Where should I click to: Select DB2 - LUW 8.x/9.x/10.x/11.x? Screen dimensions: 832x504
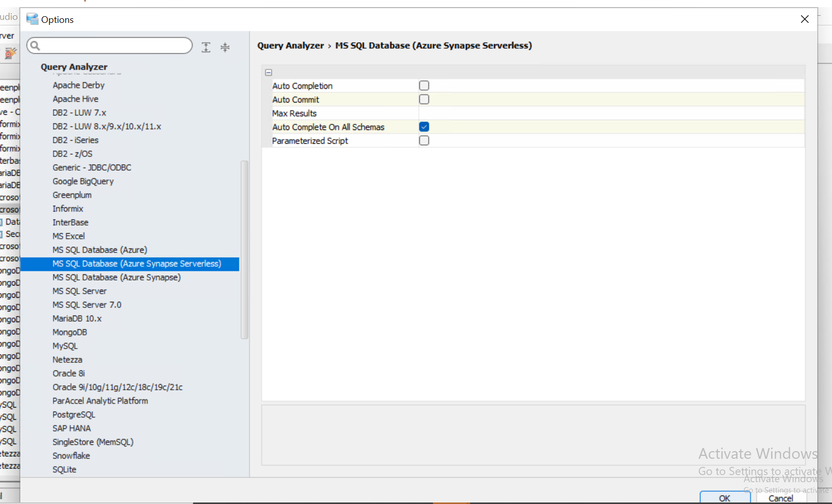click(107, 127)
